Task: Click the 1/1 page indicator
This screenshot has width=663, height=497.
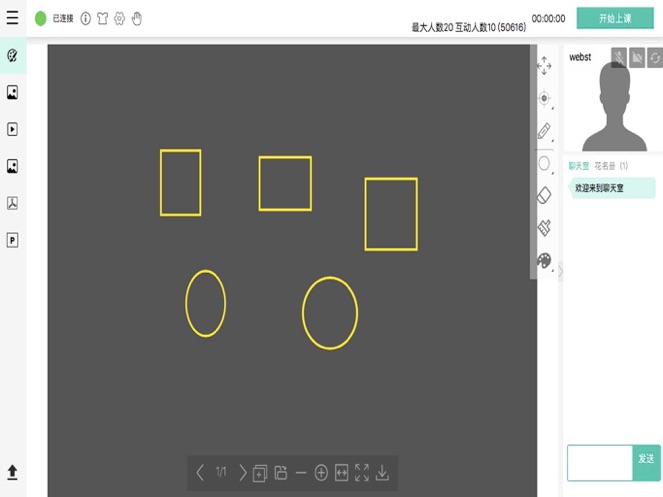Action: [x=221, y=472]
